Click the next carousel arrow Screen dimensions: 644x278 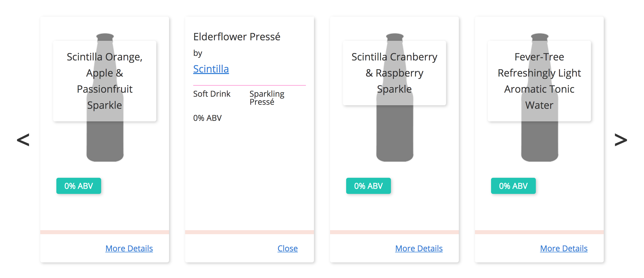pyautogui.click(x=621, y=140)
